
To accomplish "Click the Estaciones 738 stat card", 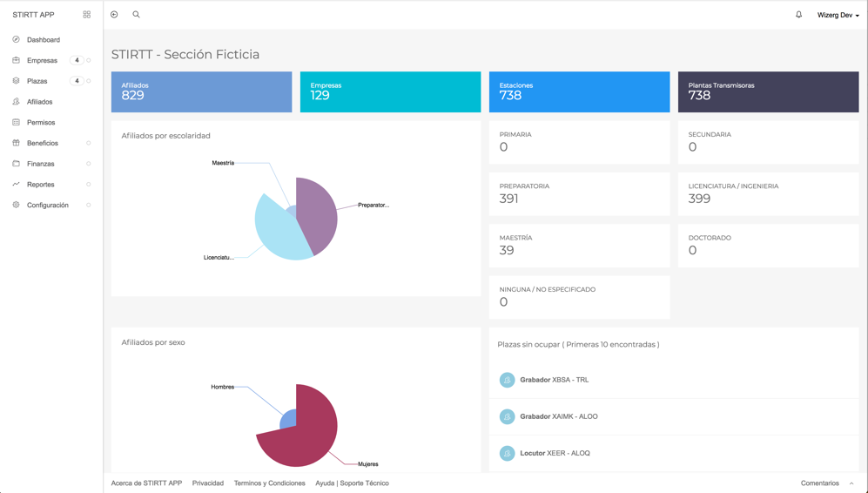I will pos(579,91).
